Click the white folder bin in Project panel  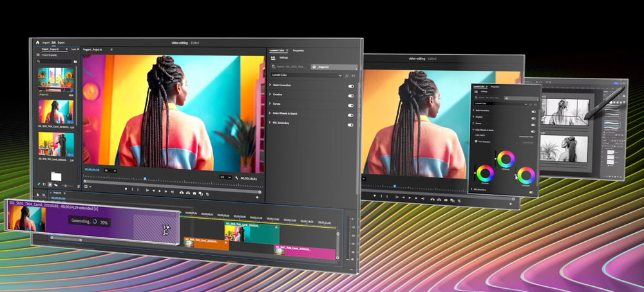[56, 176]
